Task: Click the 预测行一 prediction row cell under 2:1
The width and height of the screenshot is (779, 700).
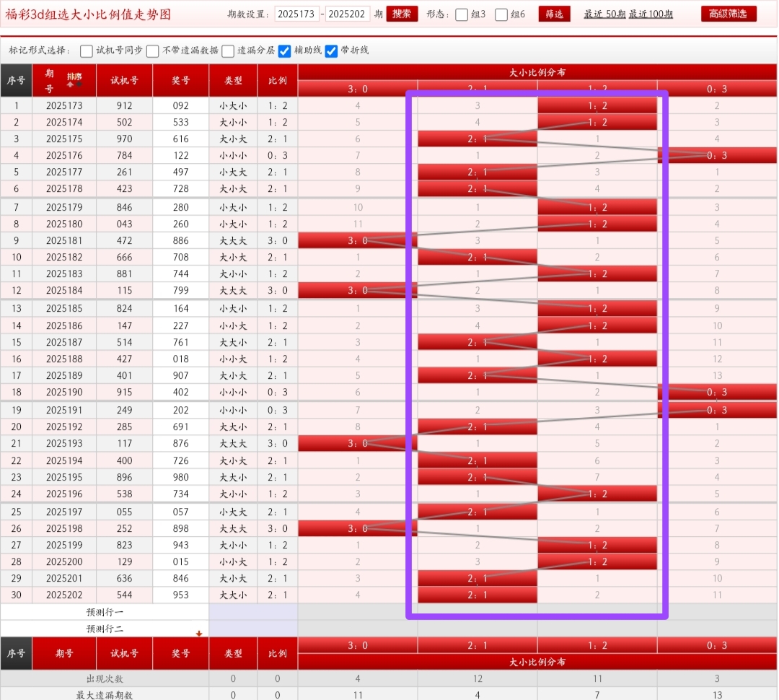Action: [477, 612]
